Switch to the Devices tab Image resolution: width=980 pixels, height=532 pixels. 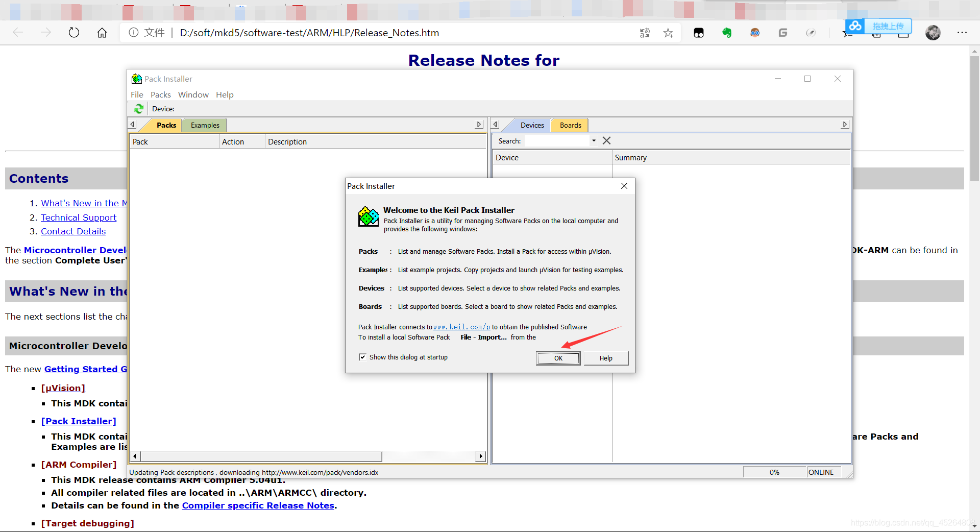pos(532,125)
